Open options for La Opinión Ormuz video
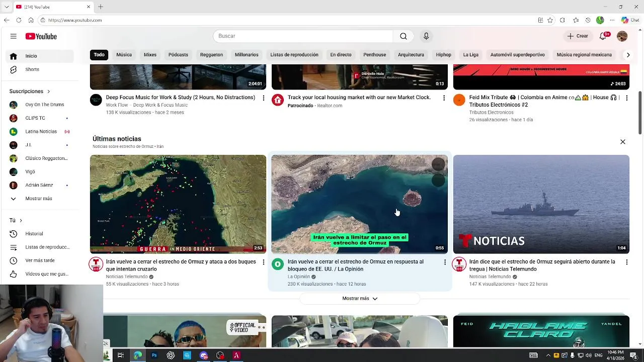 tap(444, 262)
